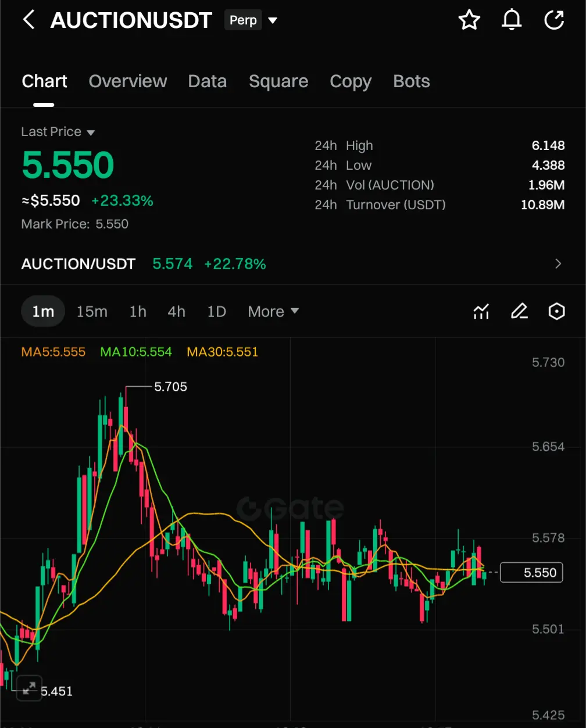Click the 5.501 price axis label
Viewport: 586px width, 728px height.
point(548,629)
